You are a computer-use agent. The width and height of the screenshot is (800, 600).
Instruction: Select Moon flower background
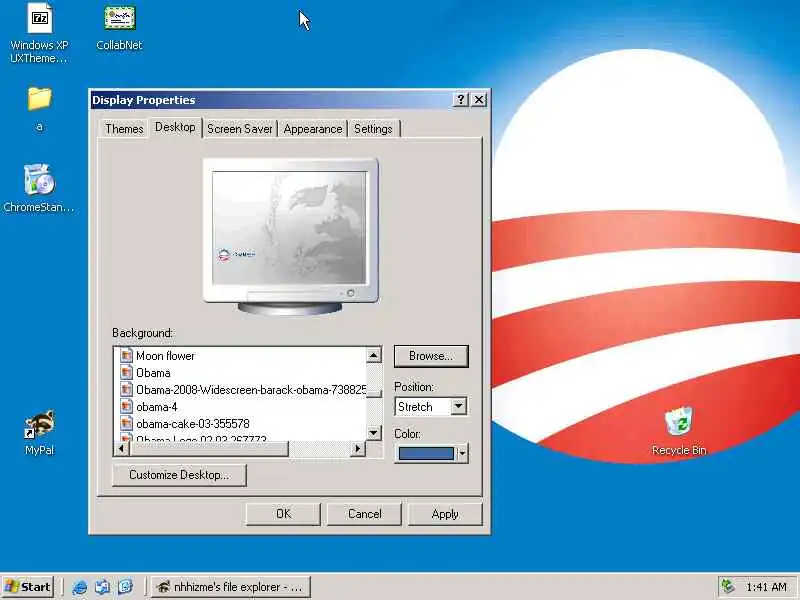(165, 356)
